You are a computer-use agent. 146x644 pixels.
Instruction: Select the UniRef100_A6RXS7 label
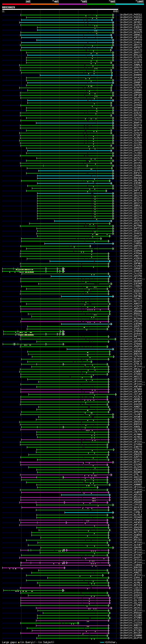coord(131,309)
